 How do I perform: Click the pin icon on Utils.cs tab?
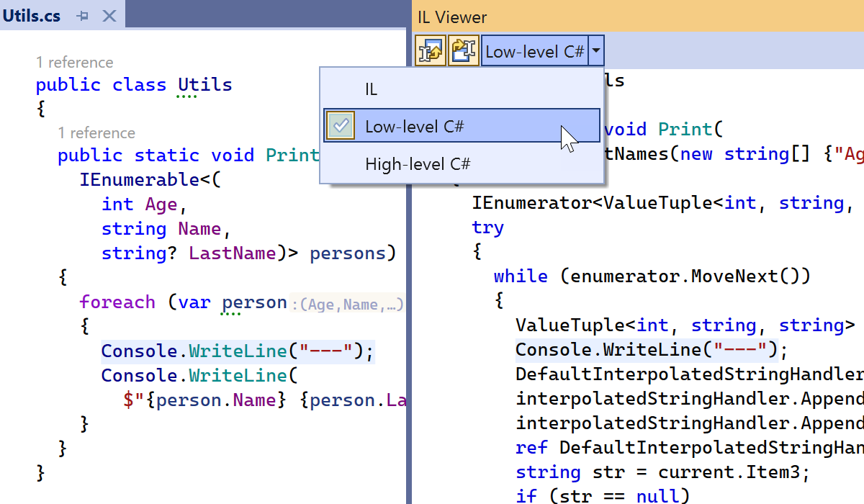[x=83, y=16]
